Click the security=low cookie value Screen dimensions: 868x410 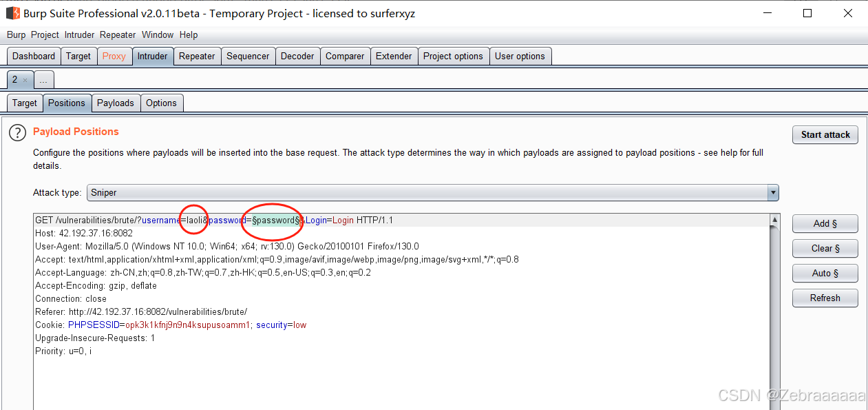299,325
